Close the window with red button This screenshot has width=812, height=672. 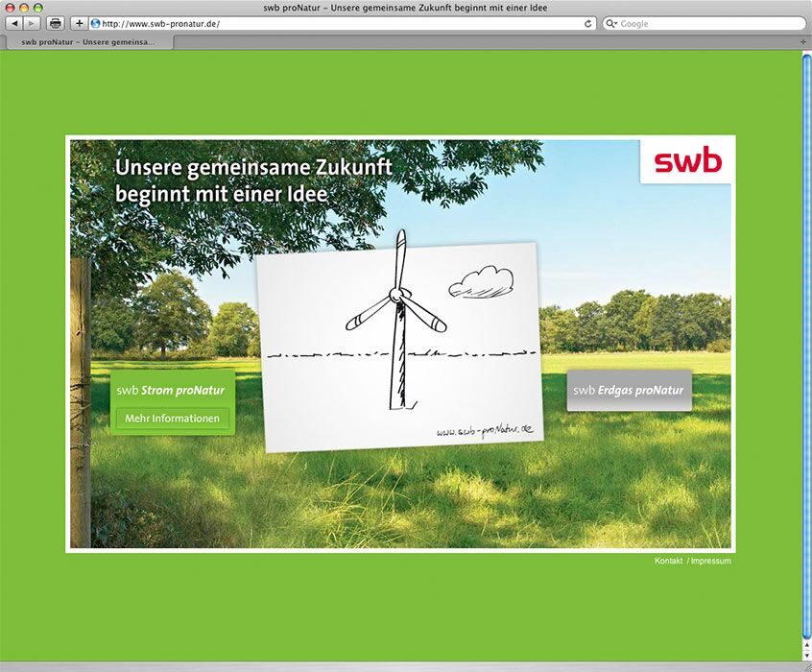[x=11, y=8]
